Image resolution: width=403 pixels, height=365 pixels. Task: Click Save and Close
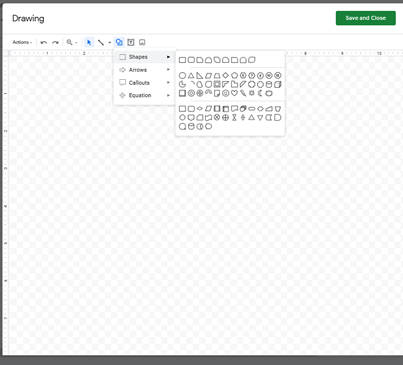click(366, 18)
